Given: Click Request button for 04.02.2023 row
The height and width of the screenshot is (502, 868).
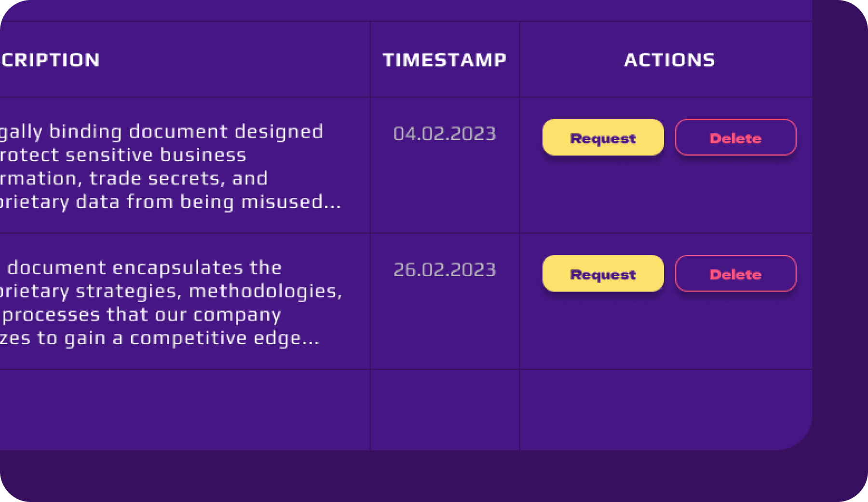Looking at the screenshot, I should (x=603, y=138).
